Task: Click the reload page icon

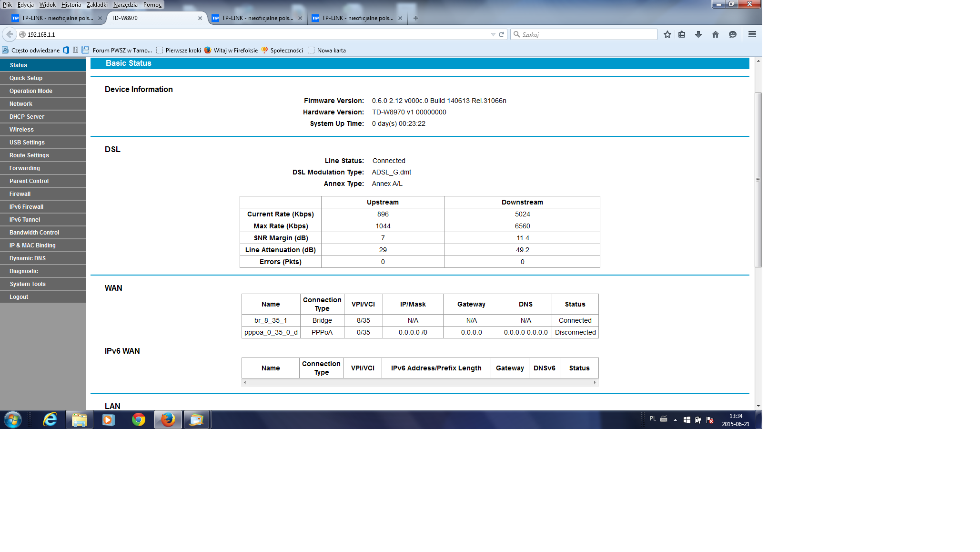Action: 501,34
